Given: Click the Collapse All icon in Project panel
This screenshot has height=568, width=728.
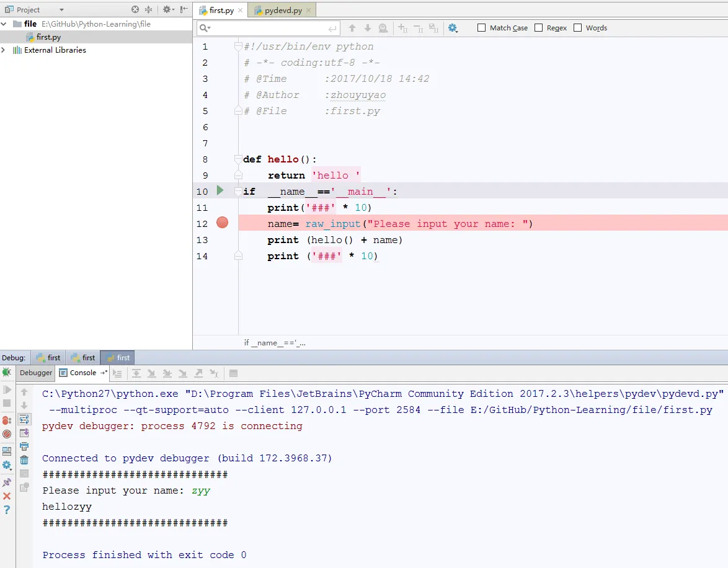Looking at the screenshot, I should pyautogui.click(x=149, y=9).
